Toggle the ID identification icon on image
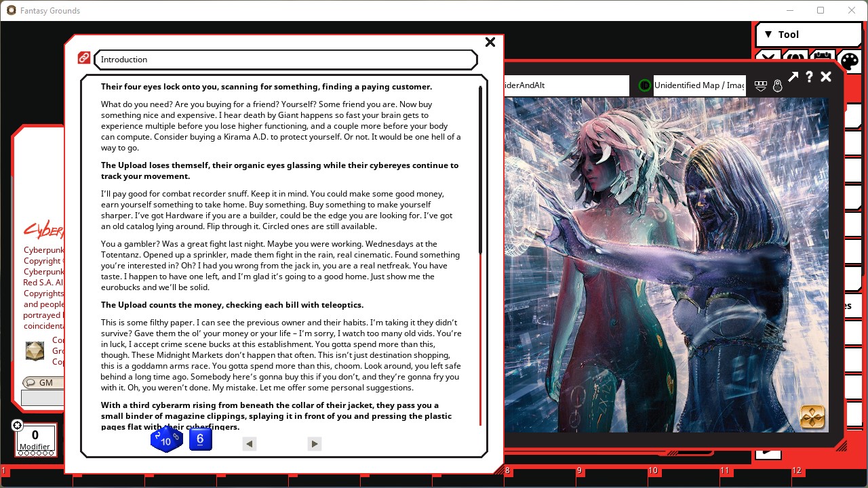 tap(645, 85)
